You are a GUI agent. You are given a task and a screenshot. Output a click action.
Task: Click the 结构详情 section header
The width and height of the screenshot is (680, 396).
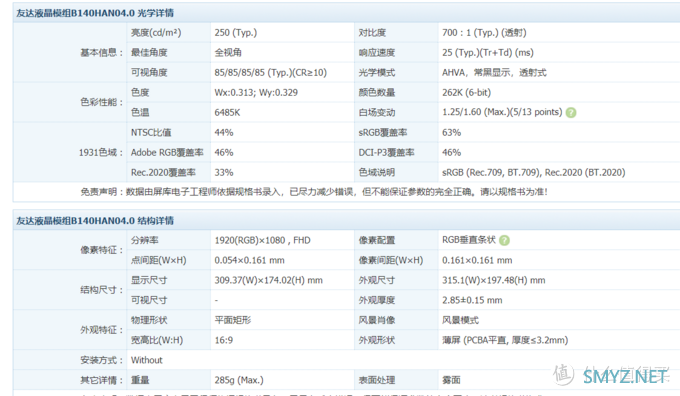pos(95,221)
